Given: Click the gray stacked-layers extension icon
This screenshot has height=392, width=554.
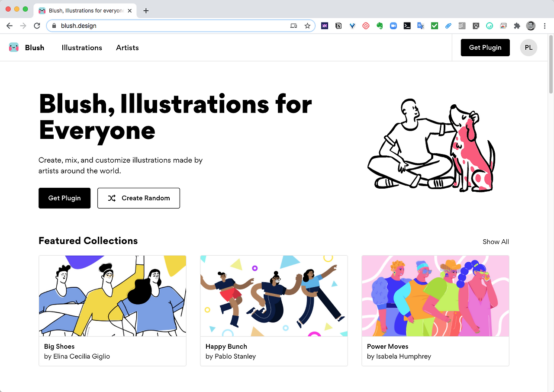Looking at the screenshot, I should point(462,26).
